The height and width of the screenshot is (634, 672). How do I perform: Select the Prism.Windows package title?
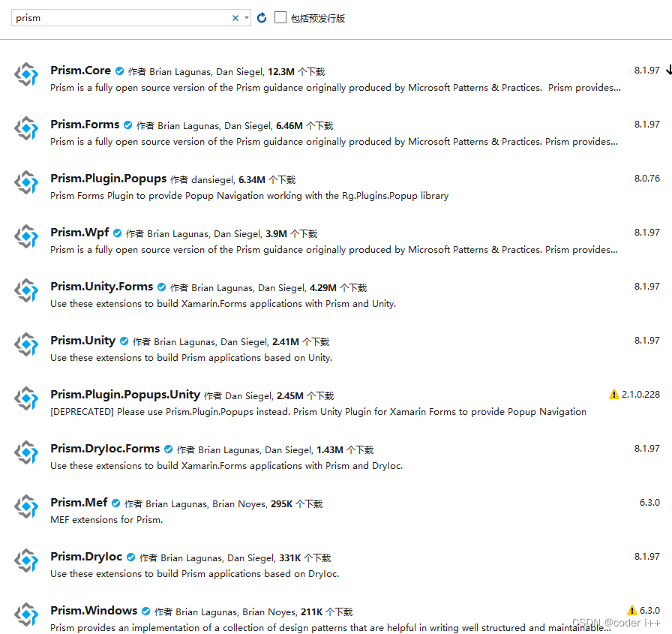[94, 611]
